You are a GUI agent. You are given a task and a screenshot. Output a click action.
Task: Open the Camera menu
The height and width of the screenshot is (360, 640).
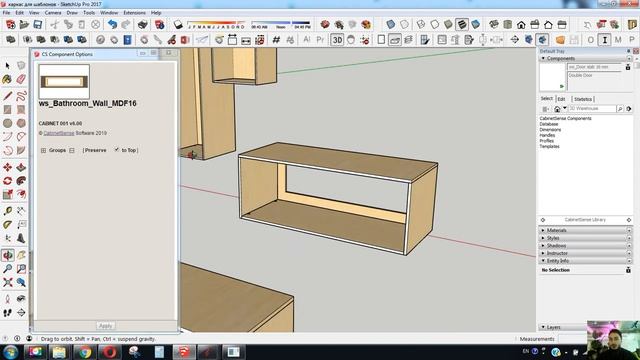tap(53, 13)
